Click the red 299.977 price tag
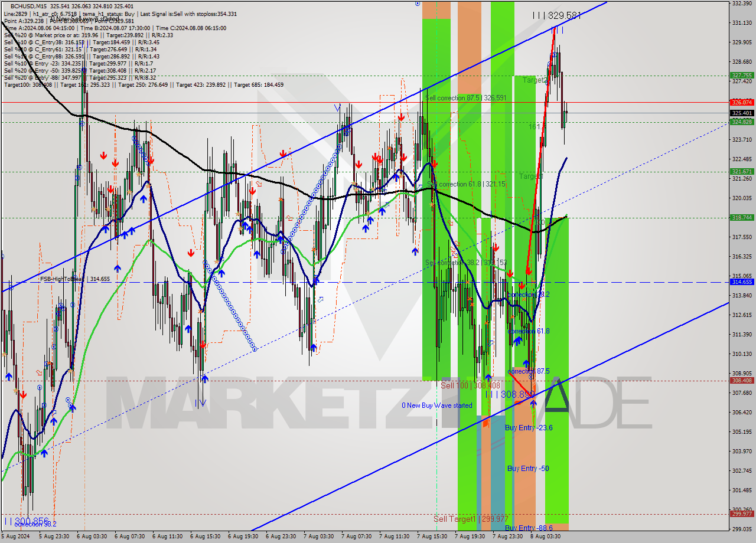Image resolution: width=756 pixels, height=543 pixels. pyautogui.click(x=742, y=513)
